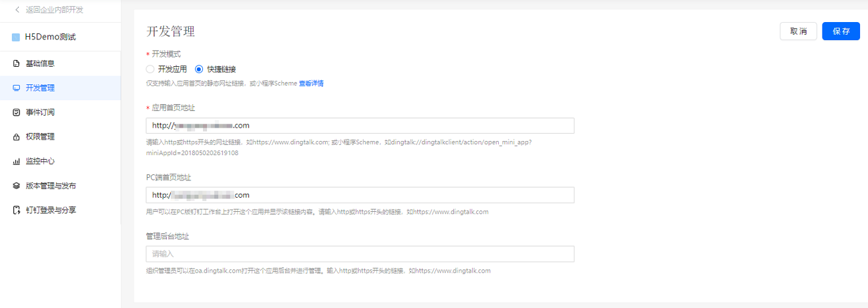This screenshot has width=868, height=308.
Task: Click the 监控中心 bar chart icon
Action: point(17,161)
